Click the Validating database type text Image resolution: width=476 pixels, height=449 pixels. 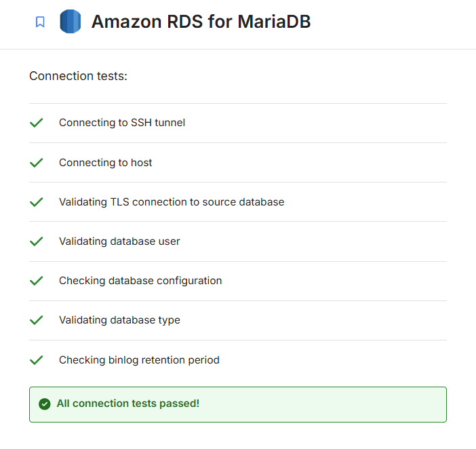[x=119, y=320]
